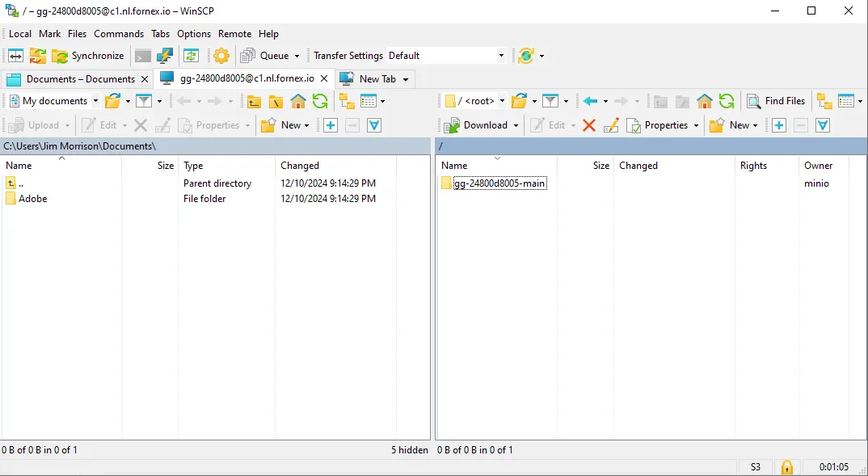Click the Download button
This screenshot has height=476, width=868.
tap(480, 125)
